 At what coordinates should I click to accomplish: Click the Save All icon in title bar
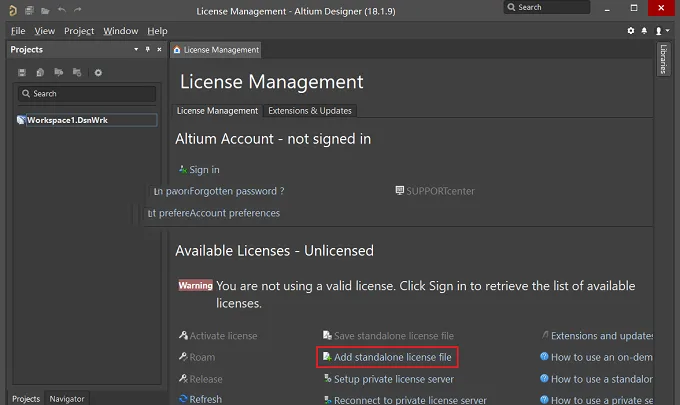pos(29,10)
